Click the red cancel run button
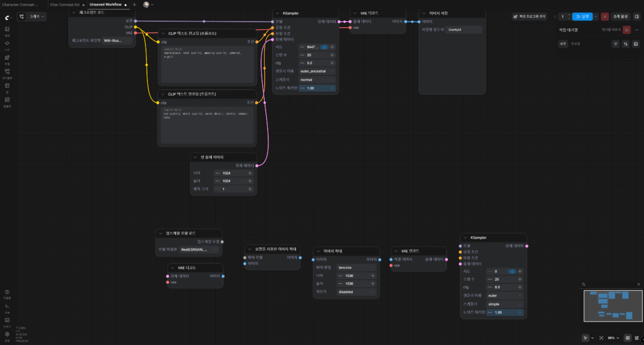 click(x=604, y=16)
